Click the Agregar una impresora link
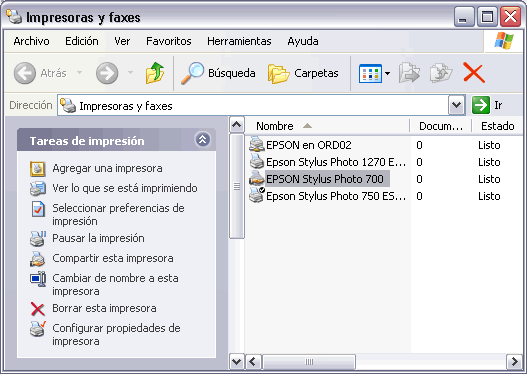 [107, 168]
